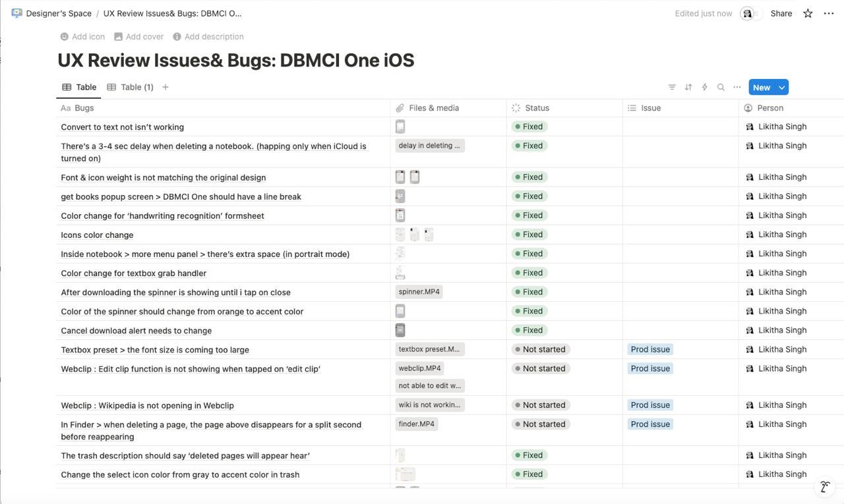Click Prod issue tag in Edit clip row
Image resolution: width=844 pixels, height=504 pixels.
650,368
